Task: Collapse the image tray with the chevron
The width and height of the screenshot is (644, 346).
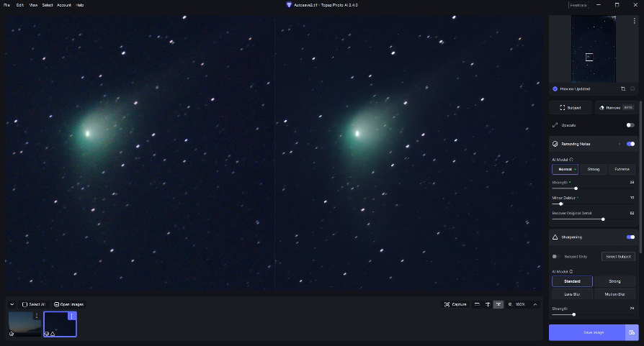Action: click(x=12, y=304)
